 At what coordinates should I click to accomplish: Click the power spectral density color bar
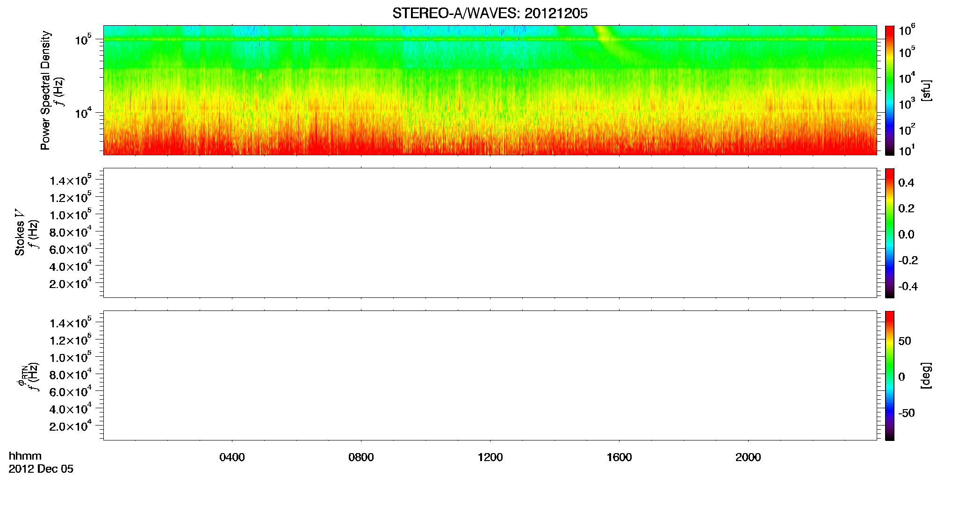(x=889, y=90)
